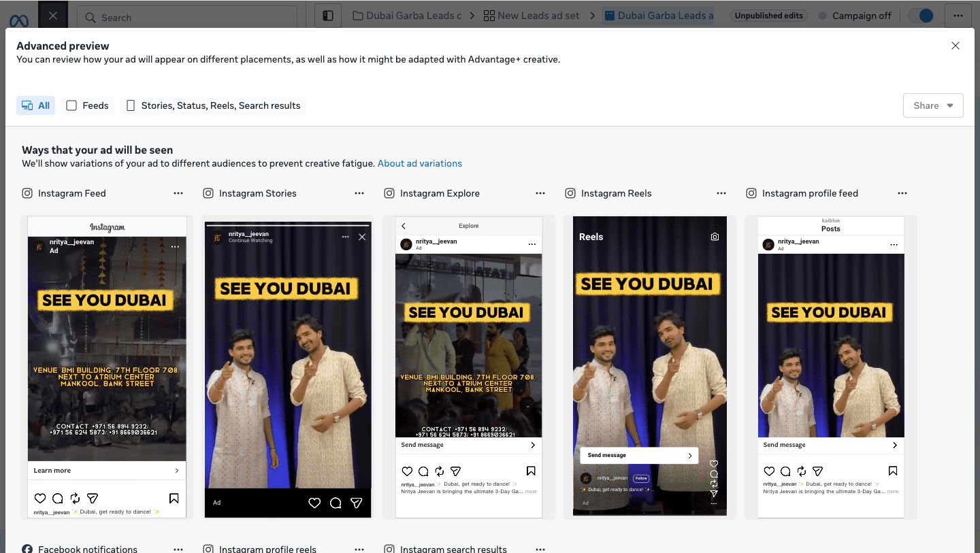The height and width of the screenshot is (553, 980).
Task: Click the repost icon in the Explore preview
Action: [440, 471]
